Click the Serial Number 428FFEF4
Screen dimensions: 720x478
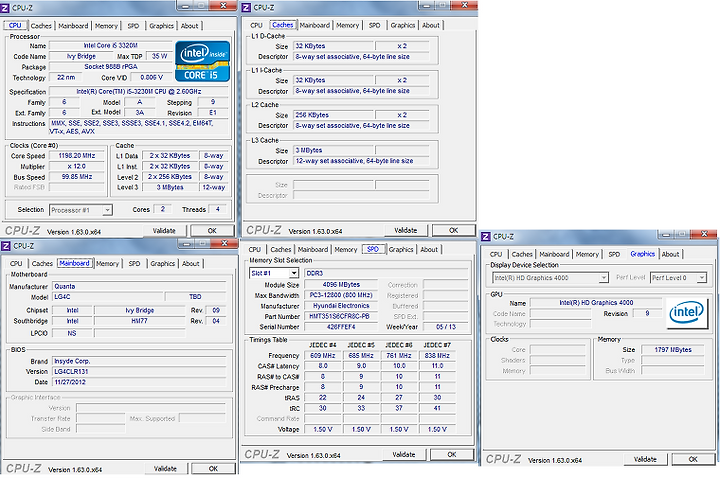point(341,327)
